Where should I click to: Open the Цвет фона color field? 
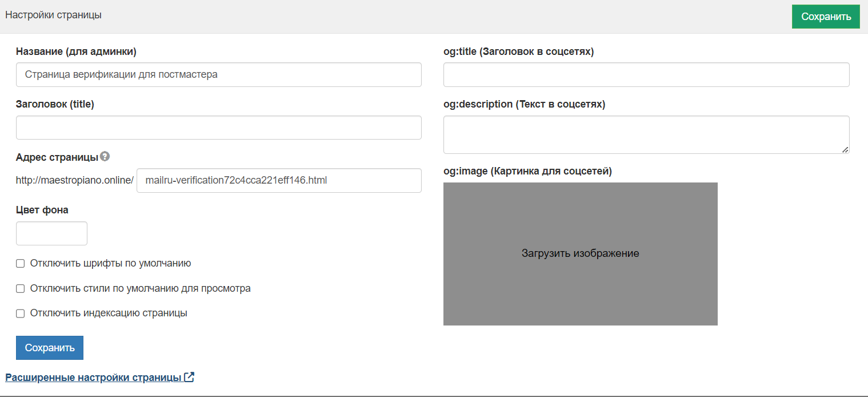tap(51, 233)
